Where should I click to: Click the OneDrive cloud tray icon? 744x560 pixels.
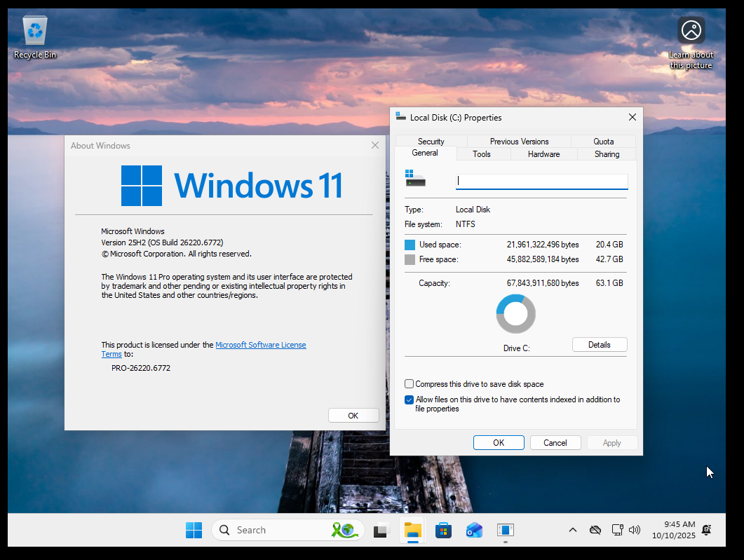tap(595, 530)
